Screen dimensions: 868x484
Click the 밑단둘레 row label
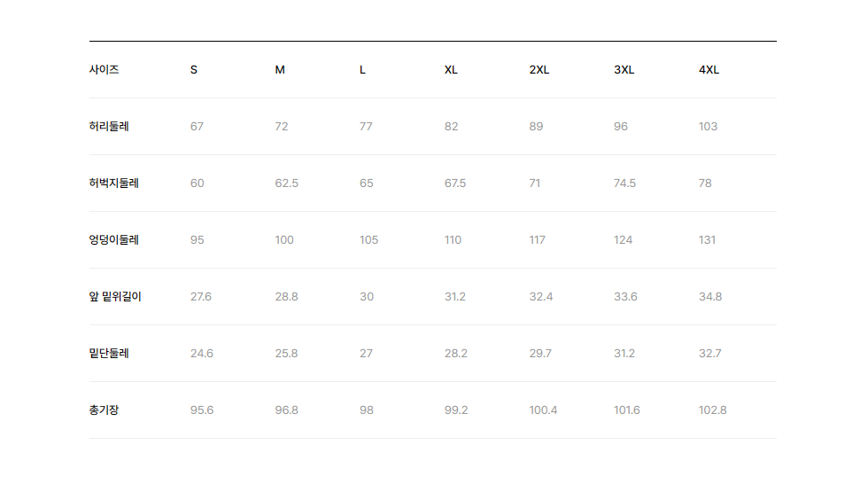tap(109, 354)
